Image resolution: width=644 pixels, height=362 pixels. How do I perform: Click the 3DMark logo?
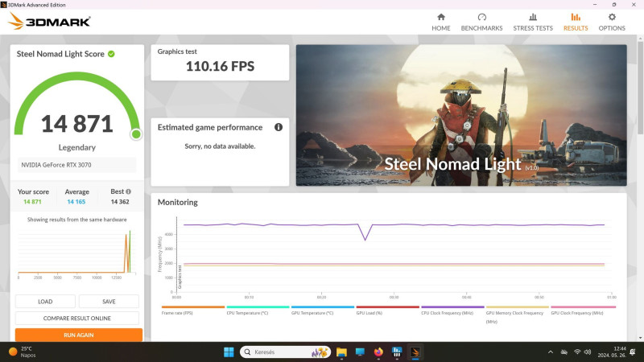[x=49, y=21]
